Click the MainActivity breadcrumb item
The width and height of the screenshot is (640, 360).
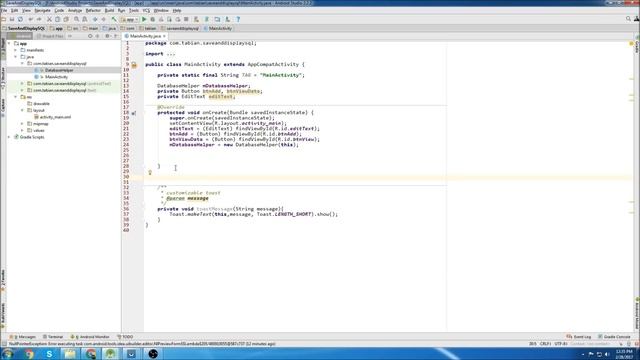click(x=218, y=29)
